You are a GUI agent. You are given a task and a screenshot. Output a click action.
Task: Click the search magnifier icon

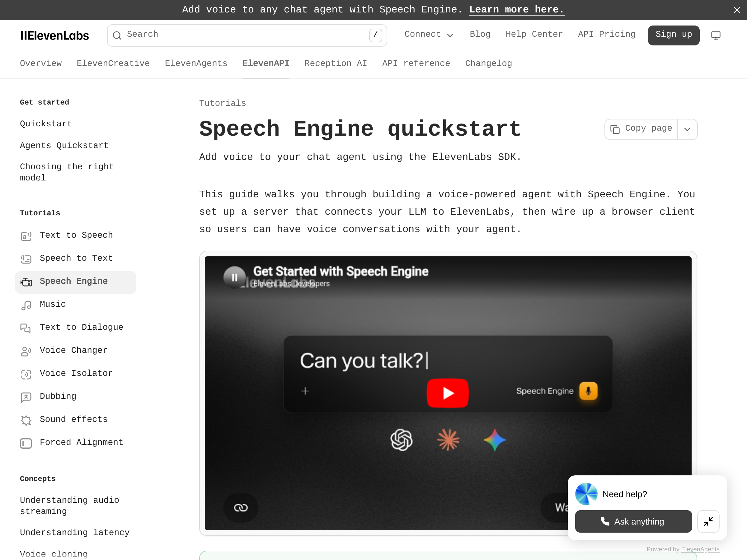pyautogui.click(x=117, y=35)
